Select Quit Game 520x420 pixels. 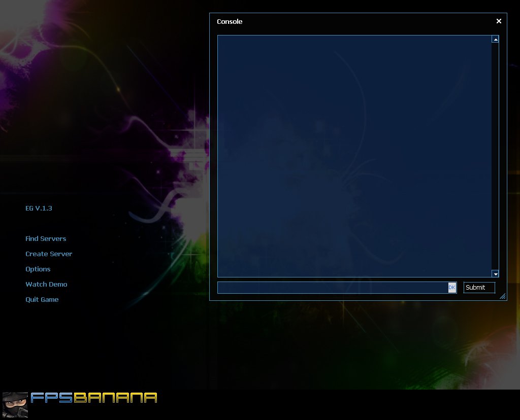click(x=42, y=299)
